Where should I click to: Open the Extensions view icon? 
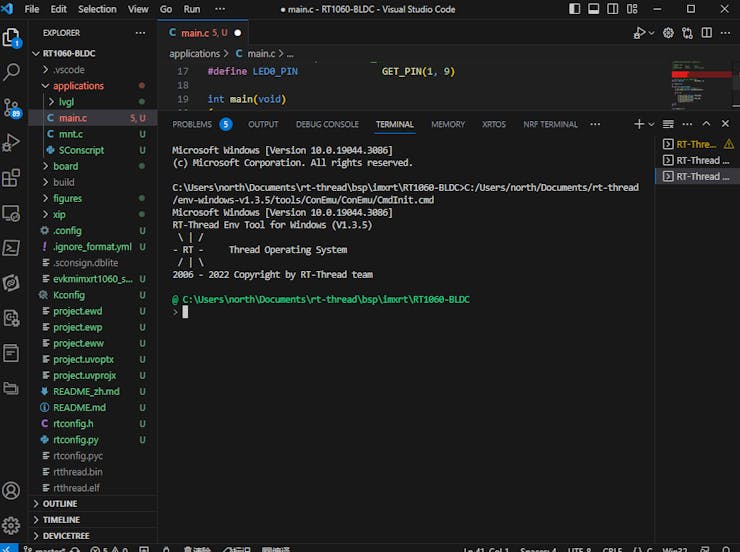click(12, 178)
